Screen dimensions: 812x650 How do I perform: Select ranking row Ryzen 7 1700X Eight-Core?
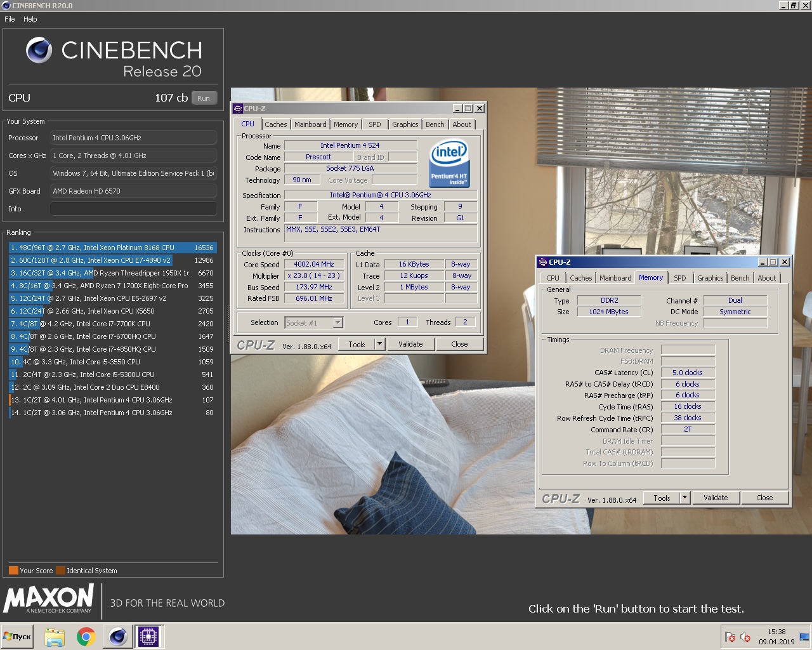112,286
